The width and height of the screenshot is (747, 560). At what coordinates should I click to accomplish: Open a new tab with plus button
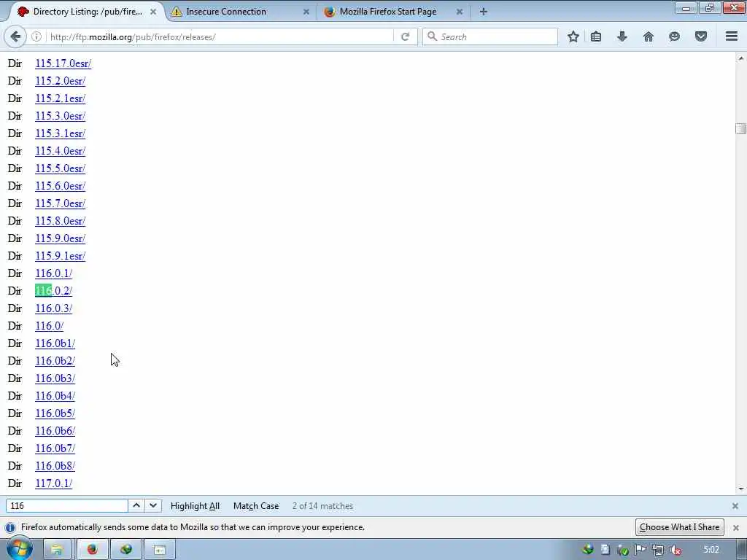click(x=483, y=12)
